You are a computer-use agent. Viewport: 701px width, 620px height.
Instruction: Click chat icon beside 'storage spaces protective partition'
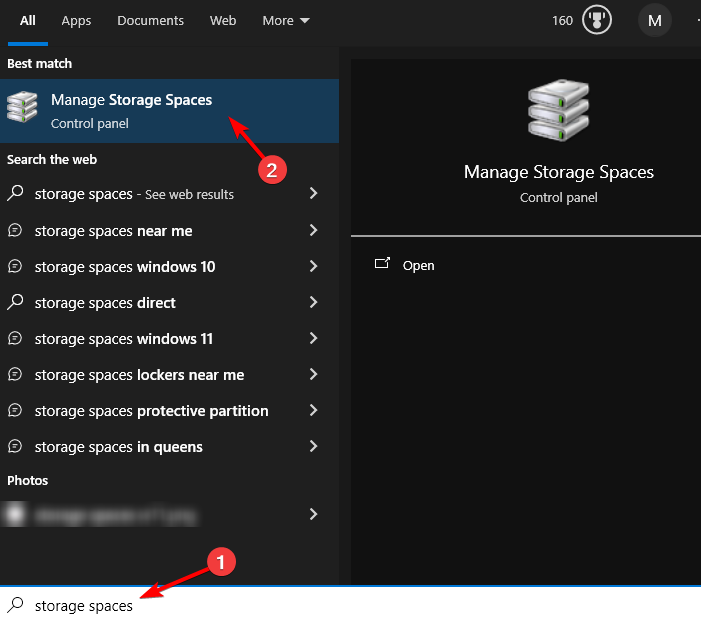click(x=15, y=410)
